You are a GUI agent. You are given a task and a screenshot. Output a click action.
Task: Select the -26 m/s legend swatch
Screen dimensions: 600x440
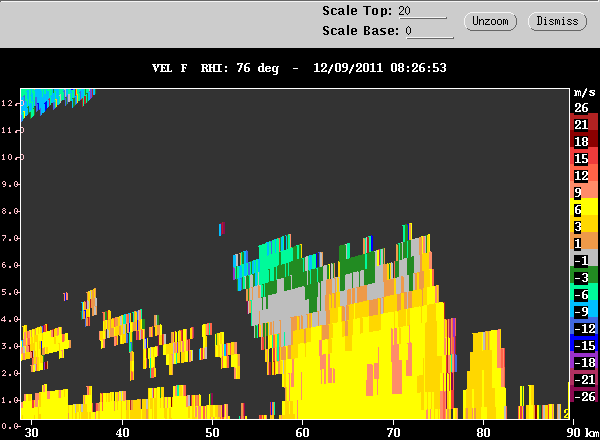coord(584,394)
